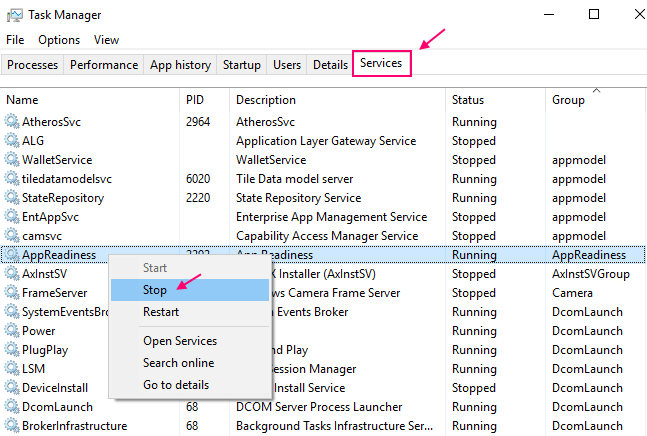Viewport: 647px width, 436px height.
Task: Select the service icon next to camsvc
Action: point(12,236)
